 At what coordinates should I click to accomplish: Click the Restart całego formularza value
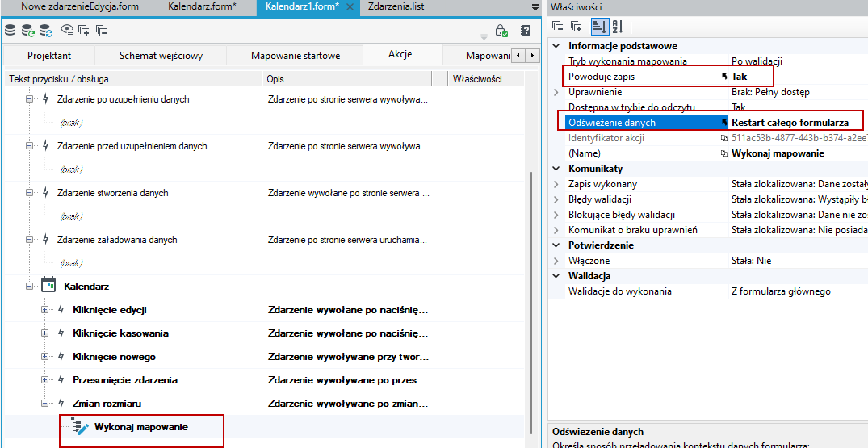click(790, 123)
